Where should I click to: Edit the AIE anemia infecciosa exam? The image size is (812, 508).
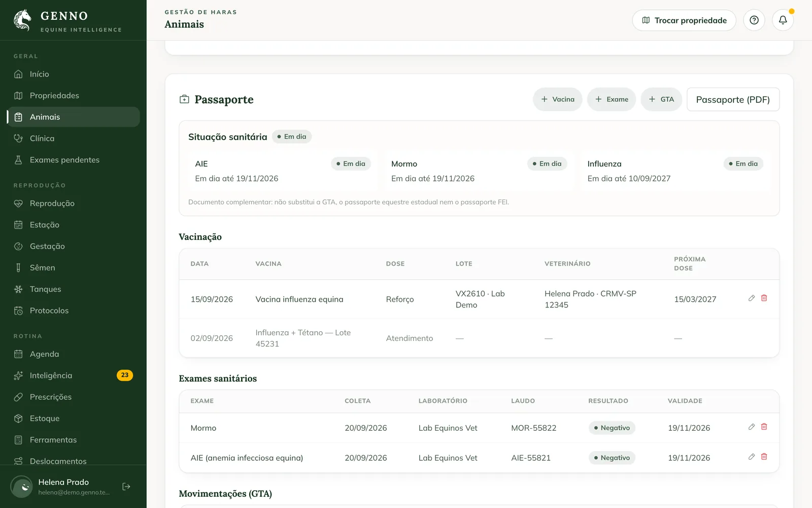(x=752, y=457)
